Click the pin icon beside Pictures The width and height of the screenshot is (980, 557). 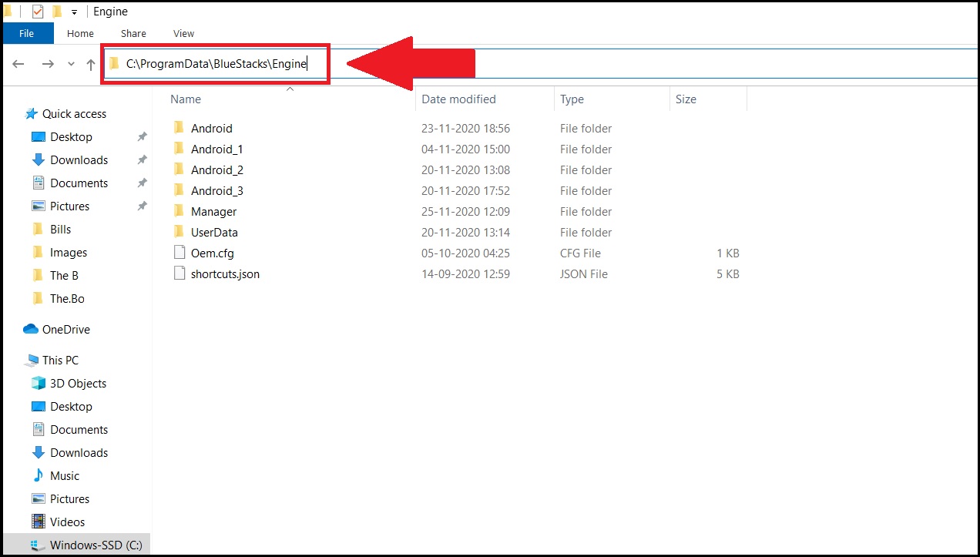[x=142, y=206]
